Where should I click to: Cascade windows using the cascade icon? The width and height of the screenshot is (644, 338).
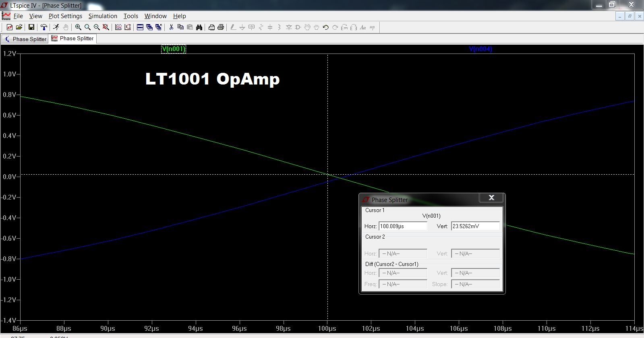[149, 27]
